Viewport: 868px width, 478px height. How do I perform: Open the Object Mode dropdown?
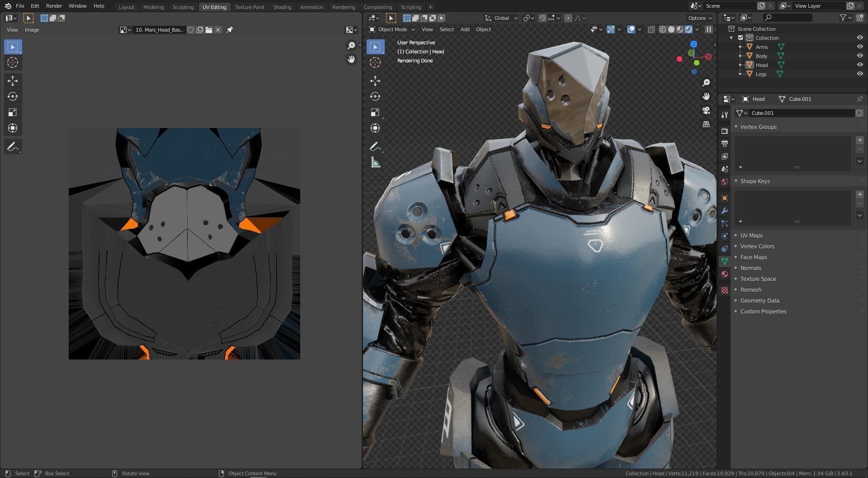click(392, 29)
